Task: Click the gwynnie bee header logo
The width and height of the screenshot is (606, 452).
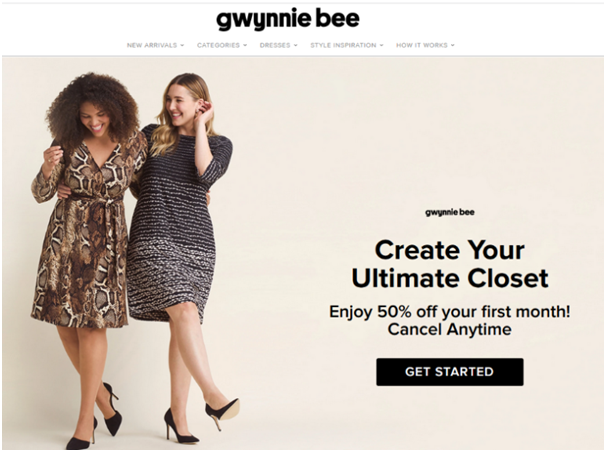Action: 288,19
